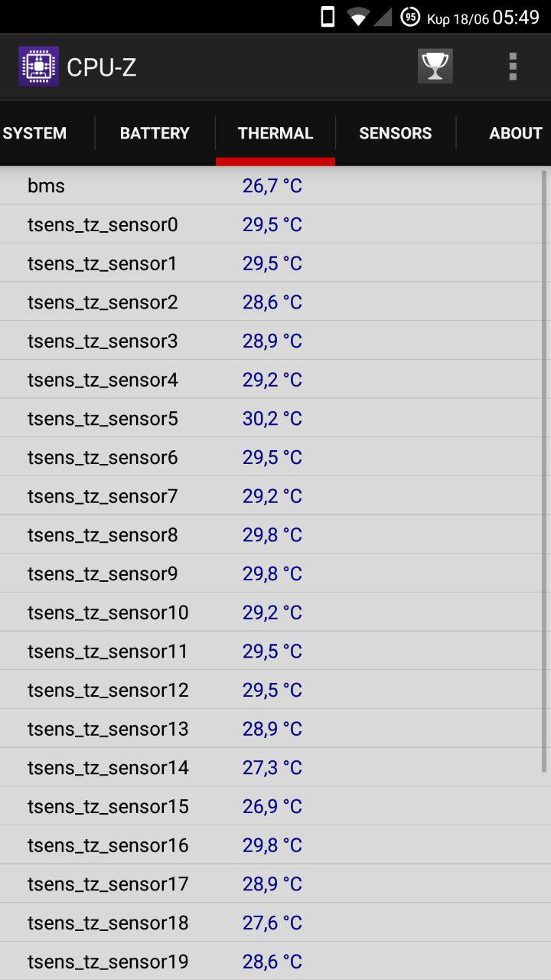Go to the ABOUT tab

(515, 133)
